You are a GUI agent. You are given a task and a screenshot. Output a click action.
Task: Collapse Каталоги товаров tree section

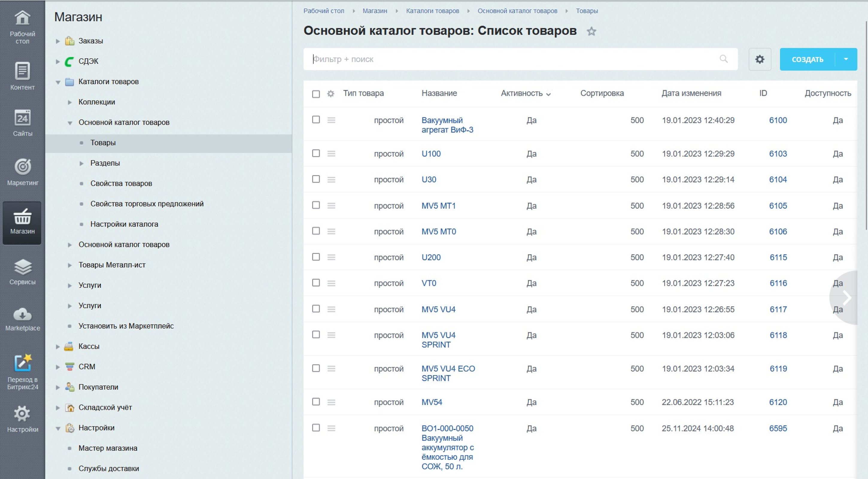tap(58, 82)
